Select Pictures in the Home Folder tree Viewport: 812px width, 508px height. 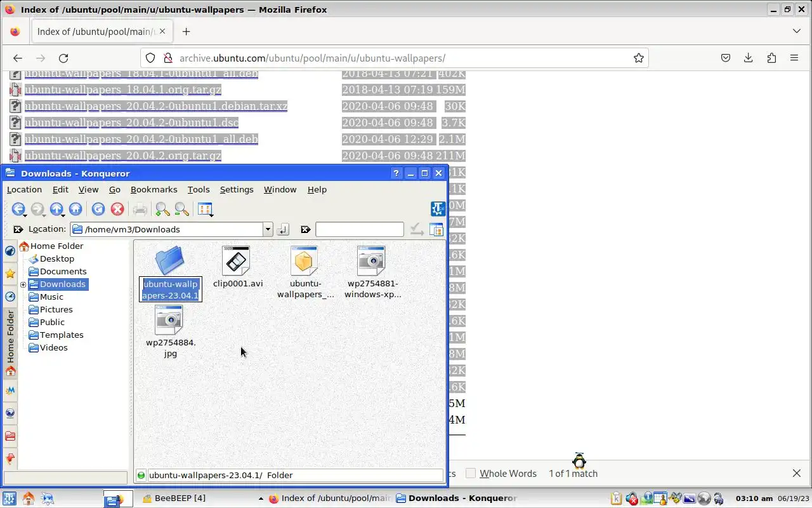(56, 309)
